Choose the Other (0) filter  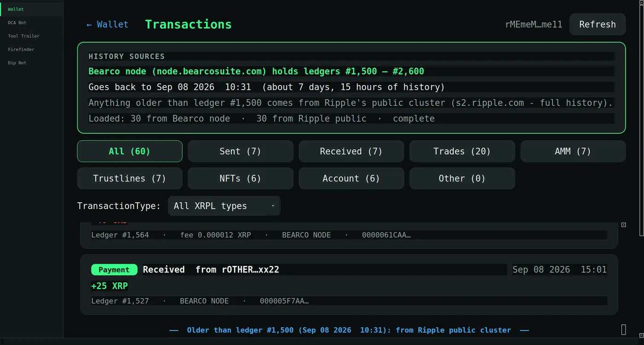[462, 178]
